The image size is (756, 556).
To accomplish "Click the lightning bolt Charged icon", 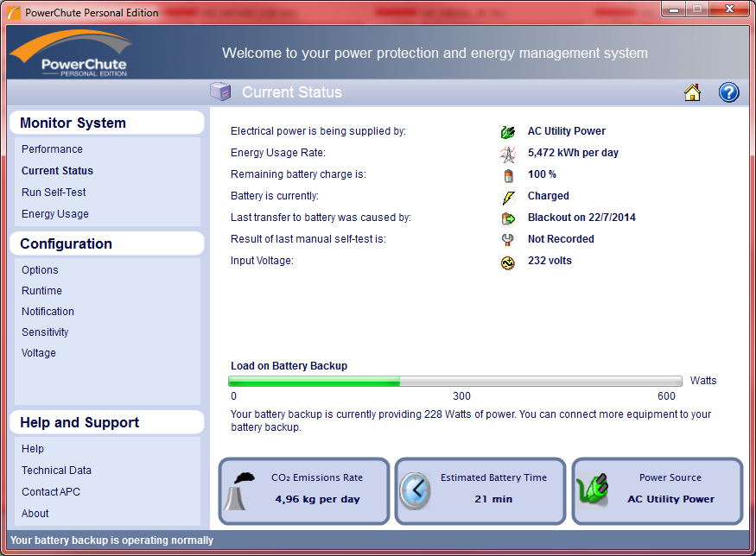I will click(507, 197).
